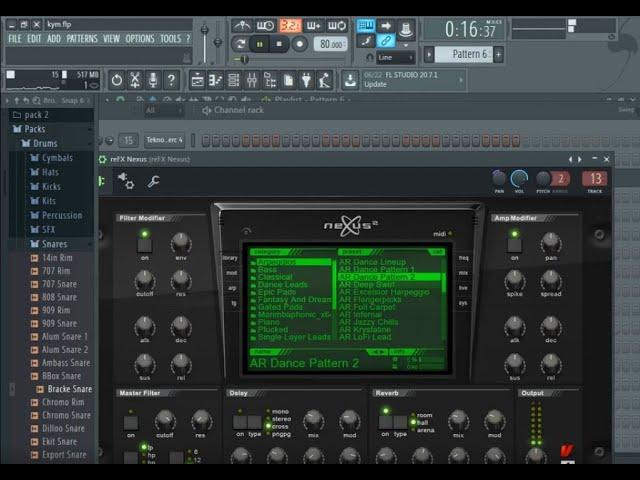Open the playlist view icon
The image size is (640, 480).
point(197,80)
